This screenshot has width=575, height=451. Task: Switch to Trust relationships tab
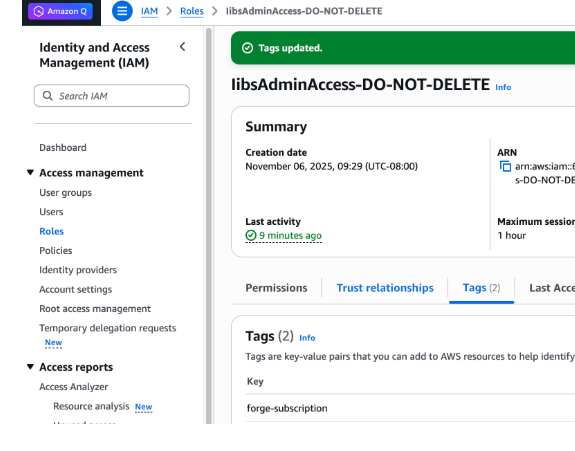(385, 288)
